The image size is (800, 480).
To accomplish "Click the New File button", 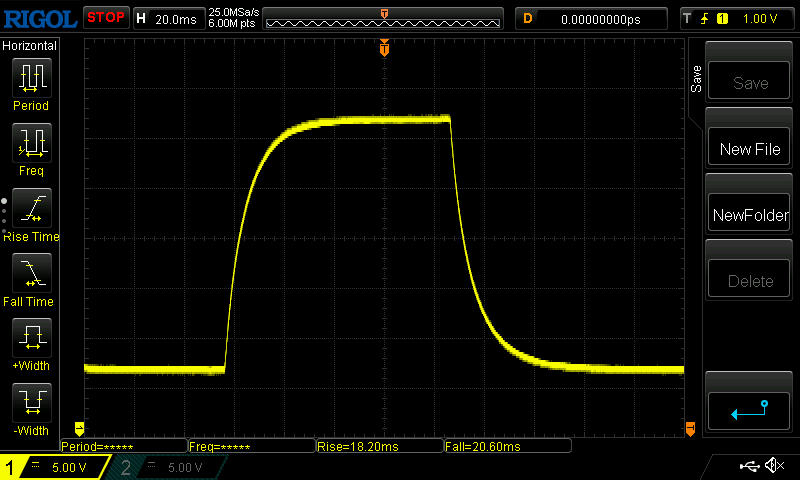I will click(x=749, y=147).
